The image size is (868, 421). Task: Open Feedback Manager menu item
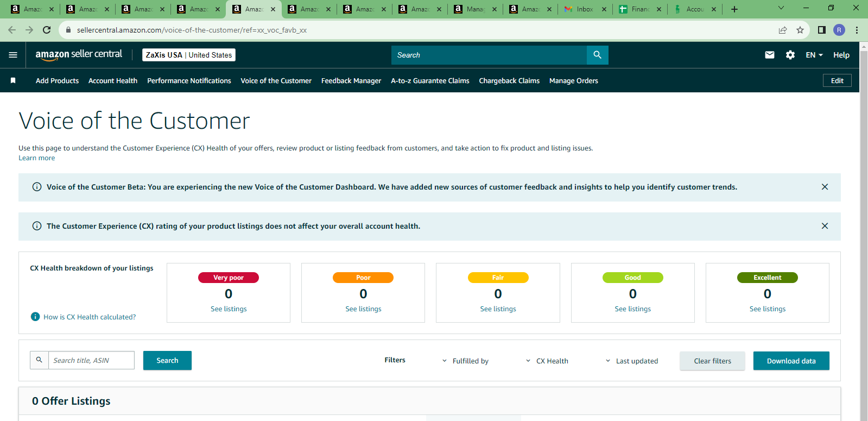point(351,80)
